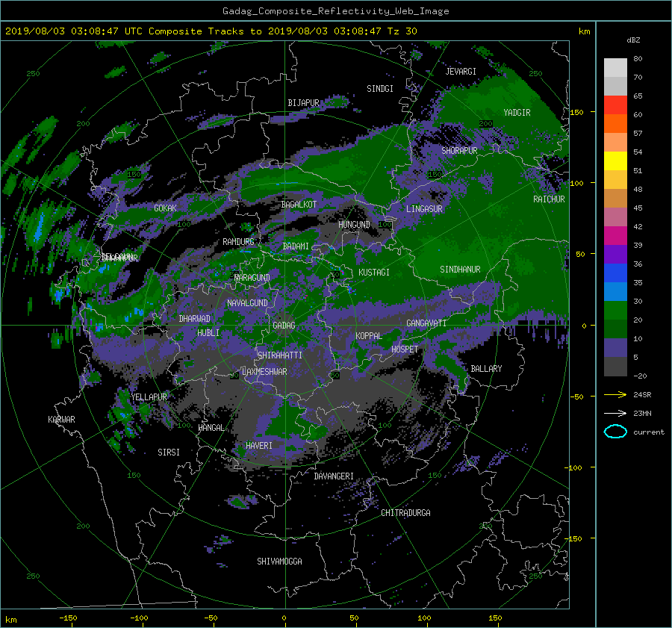Click the BAGALKOT city label
This screenshot has height=628, width=672.
pyautogui.click(x=299, y=205)
